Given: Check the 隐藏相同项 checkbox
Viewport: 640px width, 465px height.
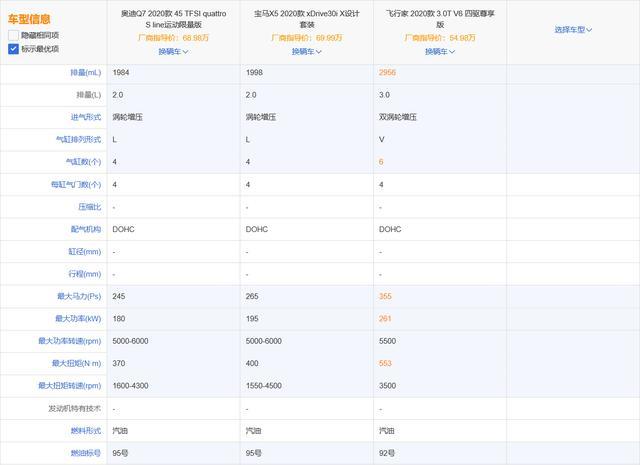Looking at the screenshot, I should point(13,35).
